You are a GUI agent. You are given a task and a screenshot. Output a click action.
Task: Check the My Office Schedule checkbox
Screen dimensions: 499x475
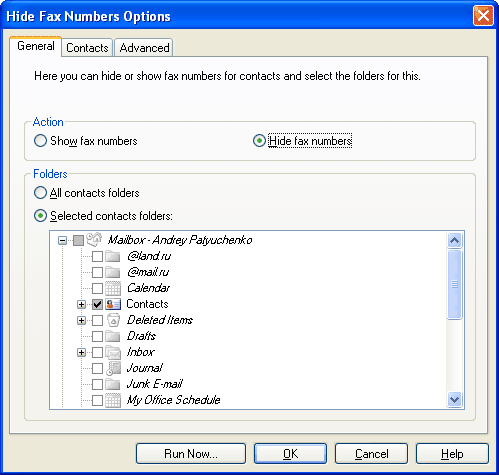pos(97,400)
